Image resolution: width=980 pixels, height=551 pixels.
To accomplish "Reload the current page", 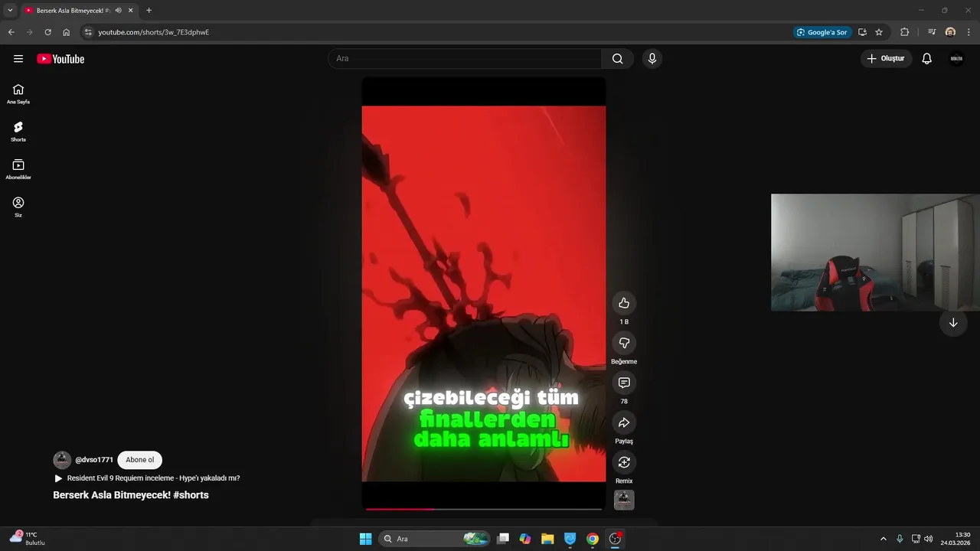I will (x=47, y=32).
